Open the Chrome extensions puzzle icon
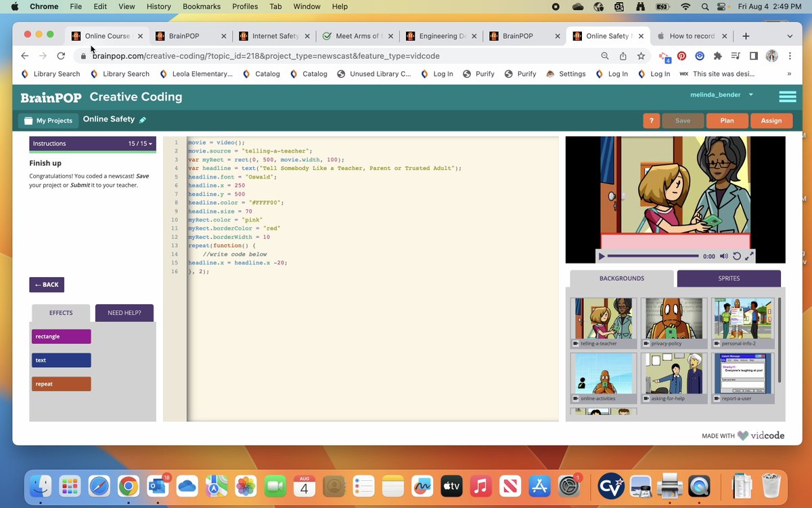The image size is (812, 508). [718, 56]
